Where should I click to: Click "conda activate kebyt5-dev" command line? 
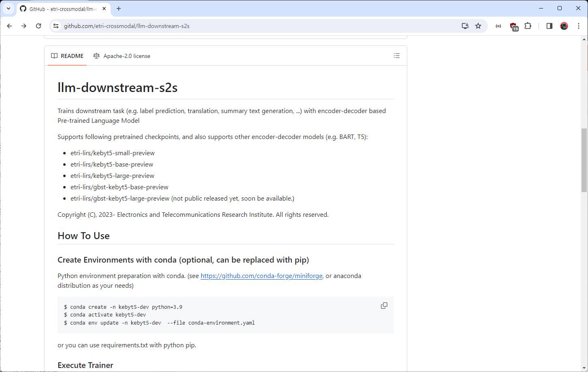tap(105, 315)
